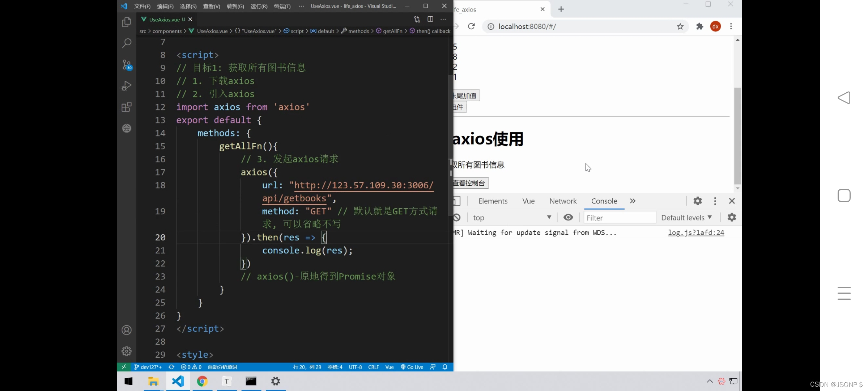Focus the console Filter input
The width and height of the screenshot is (868, 391).
point(620,218)
